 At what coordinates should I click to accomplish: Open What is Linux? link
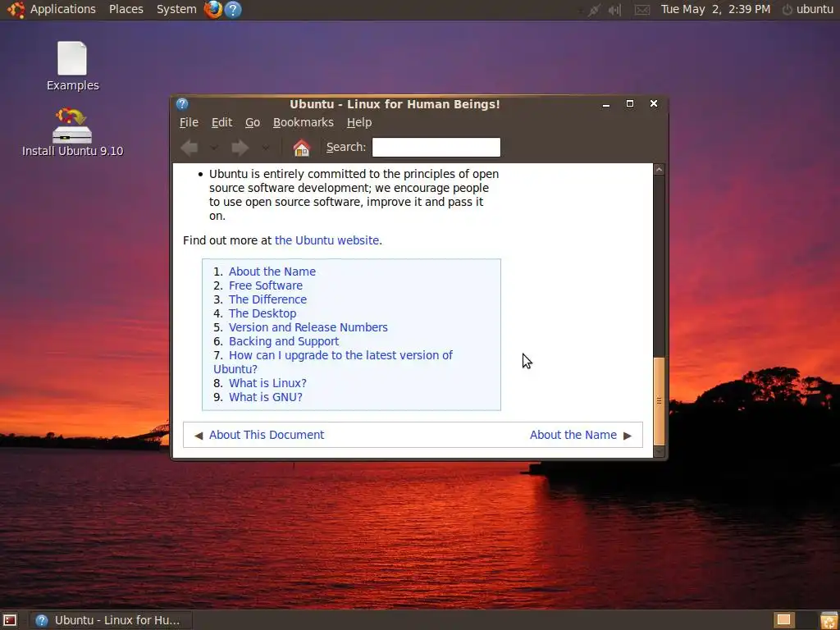[268, 383]
